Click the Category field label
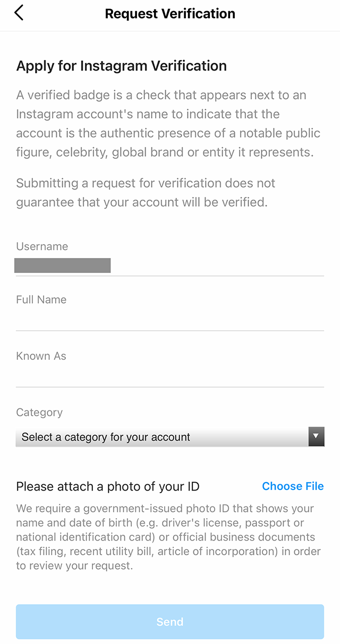This screenshot has width=340, height=644. 39,412
